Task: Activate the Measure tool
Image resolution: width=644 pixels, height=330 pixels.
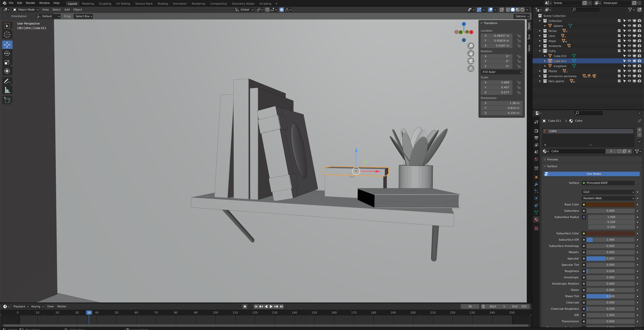Action: click(7, 90)
